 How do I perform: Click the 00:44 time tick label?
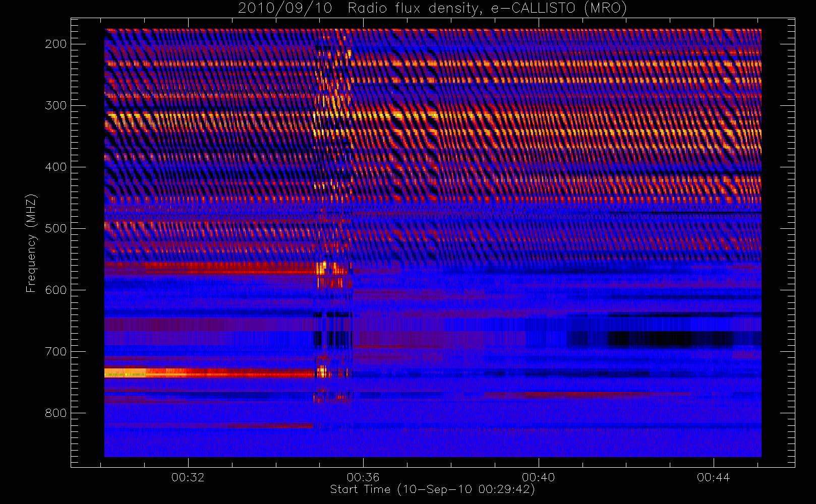[x=714, y=477]
